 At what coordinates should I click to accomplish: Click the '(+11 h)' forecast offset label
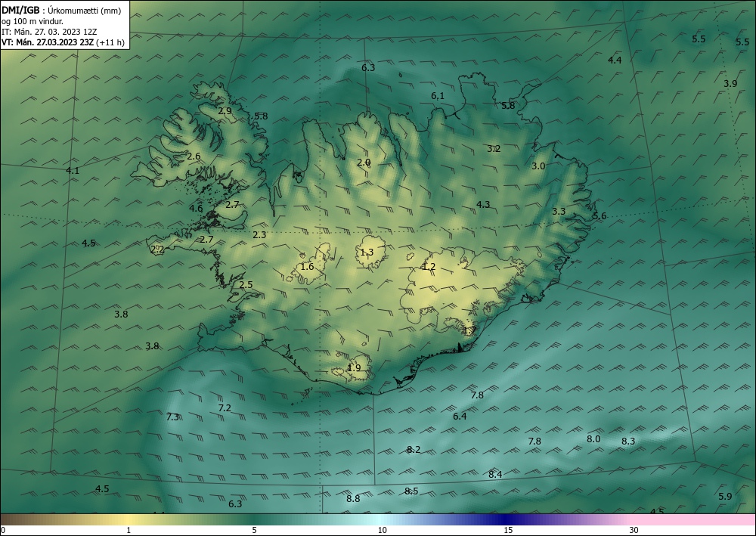[x=110, y=42]
